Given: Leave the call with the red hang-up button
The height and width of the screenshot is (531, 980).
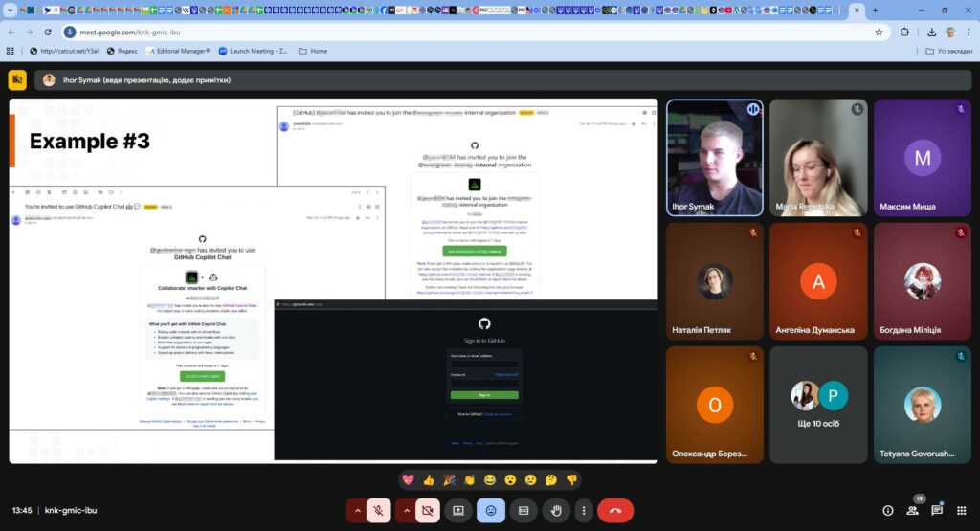Looking at the screenshot, I should click(x=615, y=511).
